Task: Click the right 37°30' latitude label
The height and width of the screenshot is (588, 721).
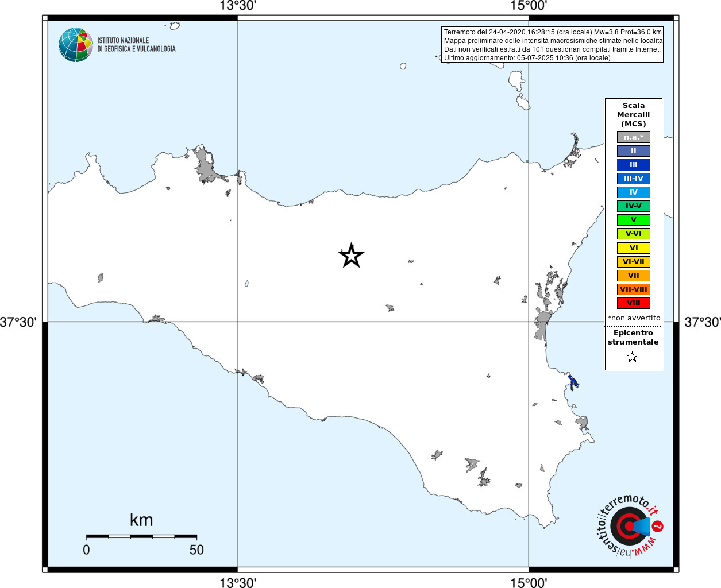Action: click(702, 322)
